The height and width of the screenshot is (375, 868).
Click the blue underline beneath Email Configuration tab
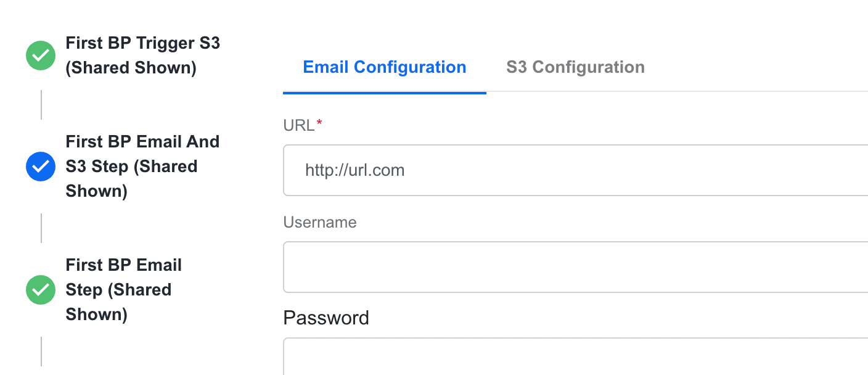[385, 93]
